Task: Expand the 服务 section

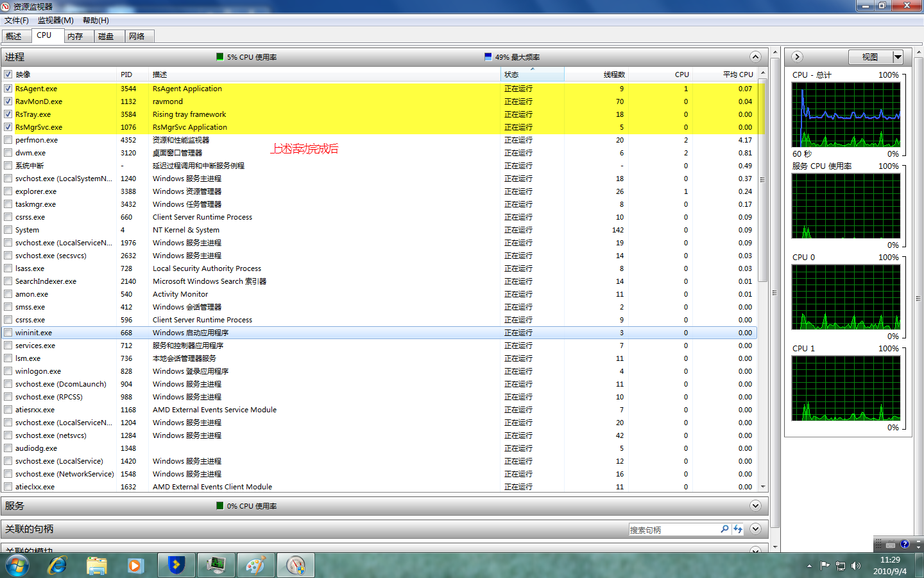Action: pos(755,506)
